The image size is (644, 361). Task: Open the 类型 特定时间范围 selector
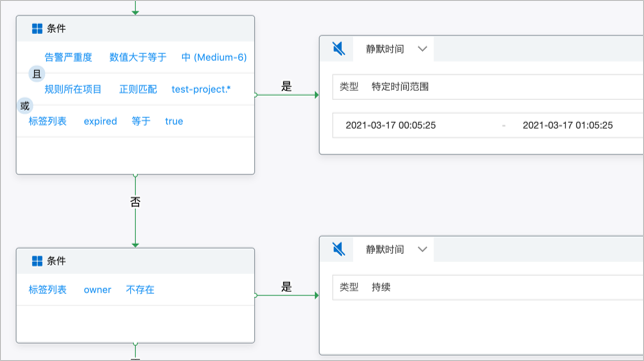488,87
